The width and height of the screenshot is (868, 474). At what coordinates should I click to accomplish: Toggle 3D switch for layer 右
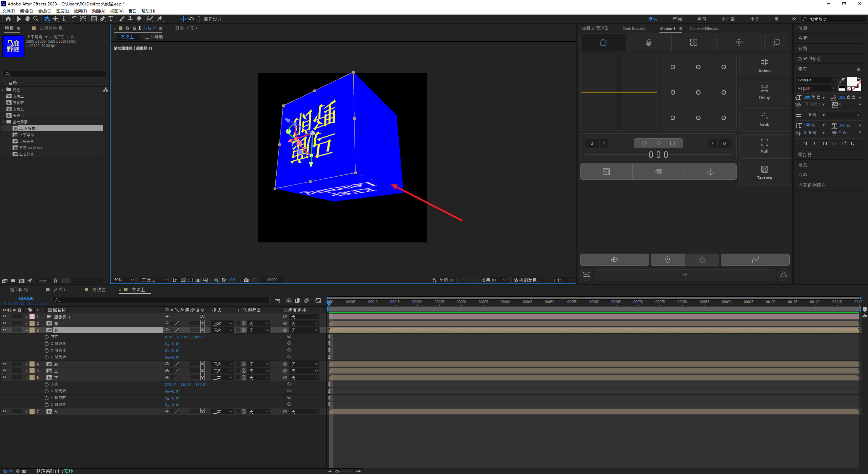(202, 364)
